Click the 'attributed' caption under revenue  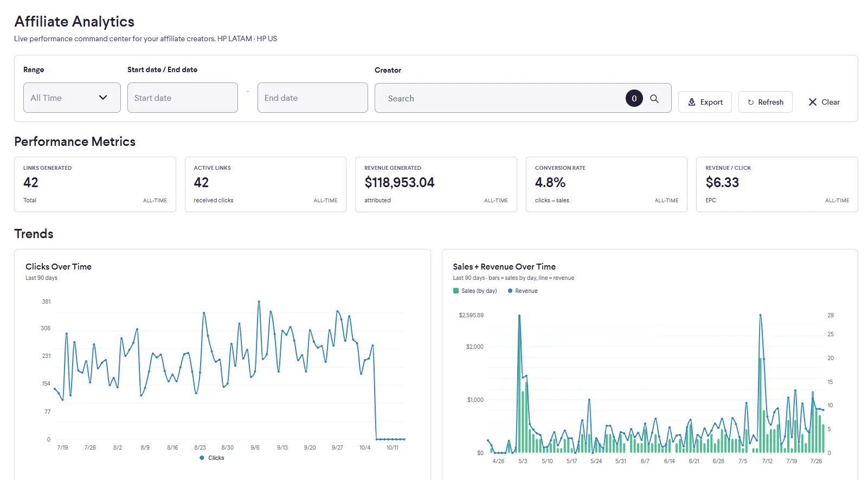coord(377,201)
